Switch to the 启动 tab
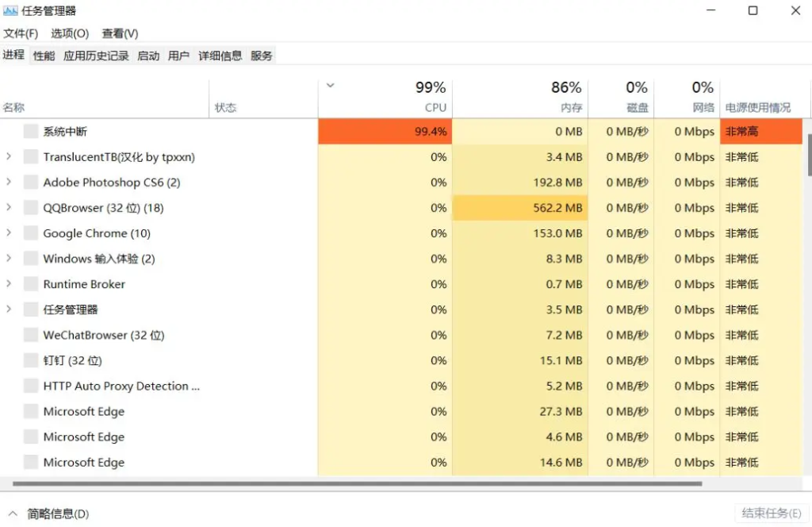 148,56
